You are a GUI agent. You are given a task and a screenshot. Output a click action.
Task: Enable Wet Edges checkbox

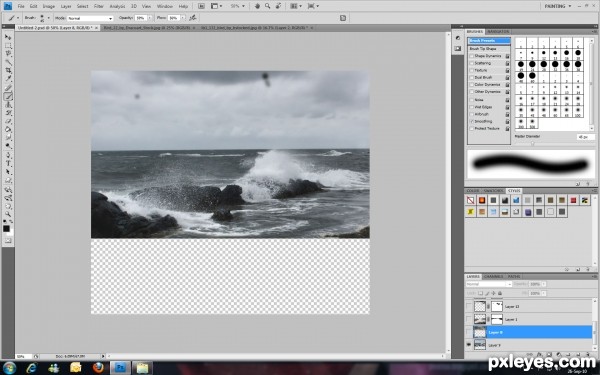click(471, 107)
